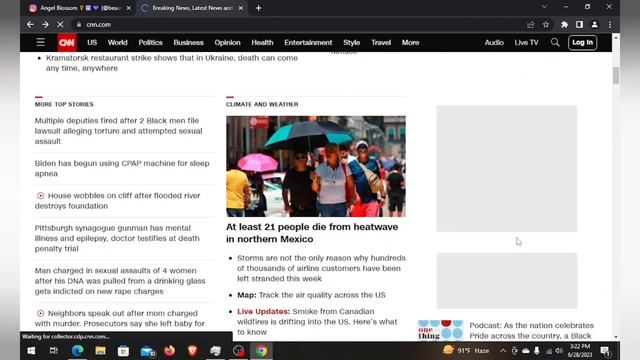Viewport: 640px width, 360px height.
Task: Open the tab search chevron
Action: click(544, 7)
